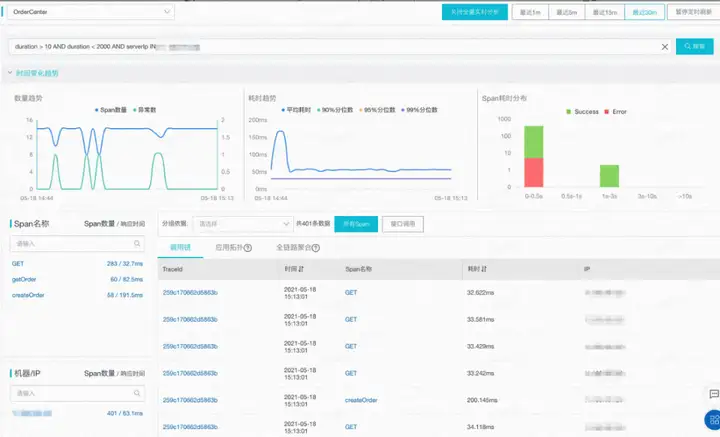Click search icon in Span名称 filter box

(137, 244)
